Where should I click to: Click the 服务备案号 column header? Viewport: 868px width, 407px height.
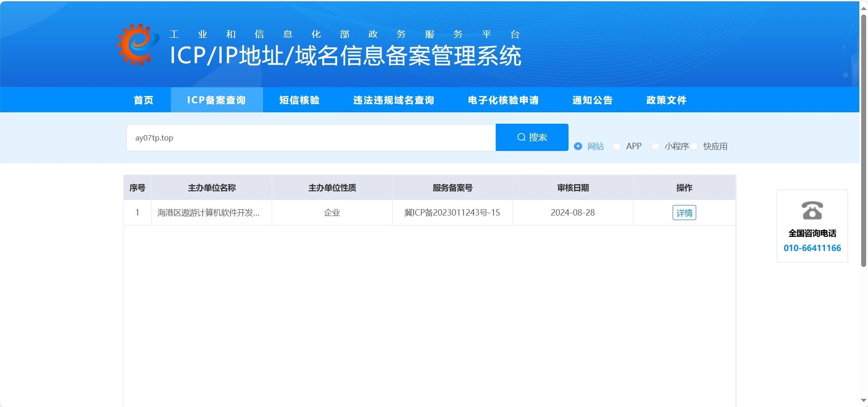[x=453, y=188]
